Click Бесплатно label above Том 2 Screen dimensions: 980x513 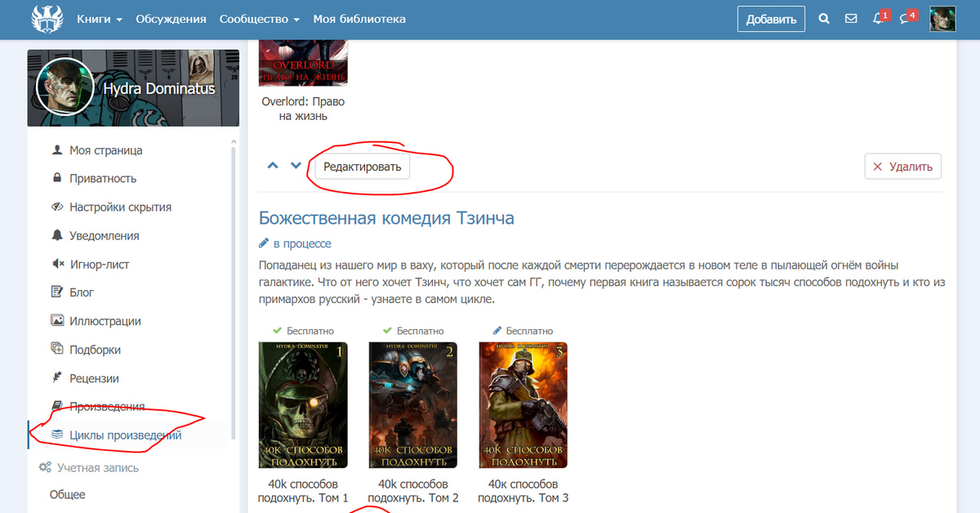[x=420, y=331]
